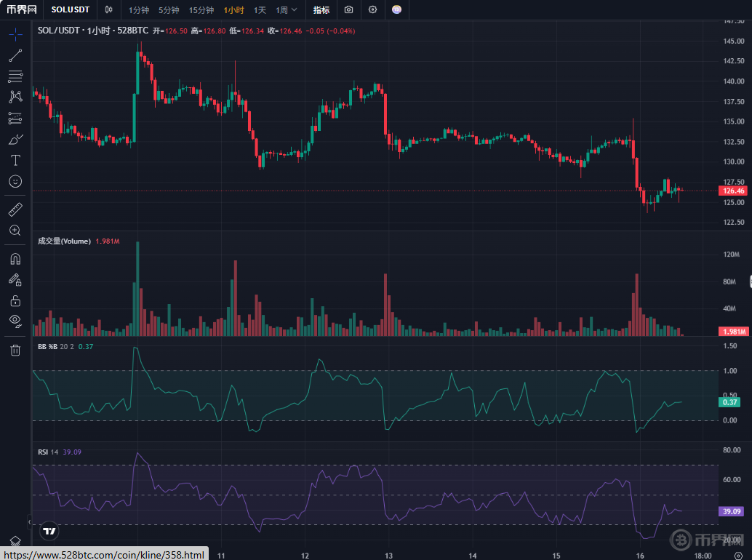Select the ruler measure tool

point(15,209)
